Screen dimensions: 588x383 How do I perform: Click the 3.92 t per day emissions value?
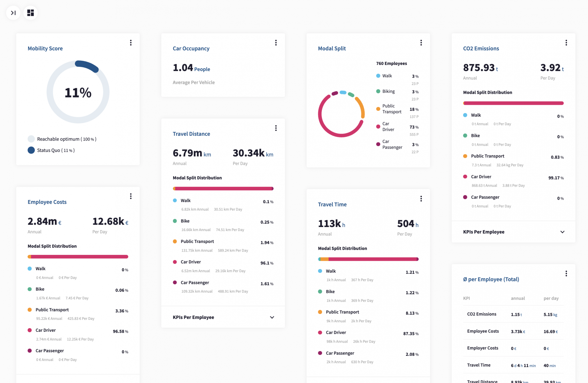[552, 68]
